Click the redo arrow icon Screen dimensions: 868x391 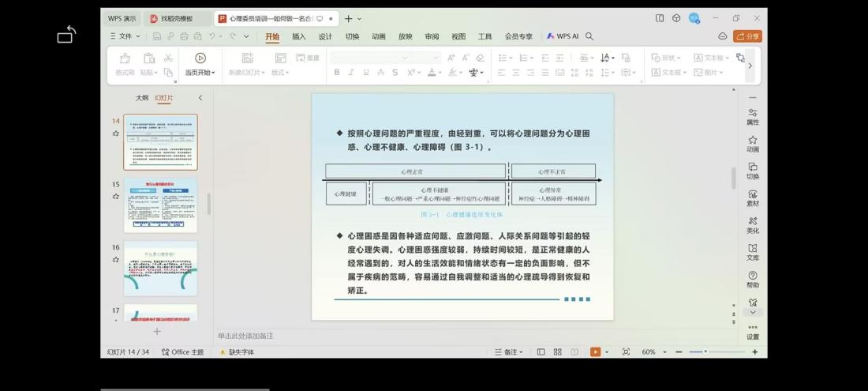click(233, 36)
